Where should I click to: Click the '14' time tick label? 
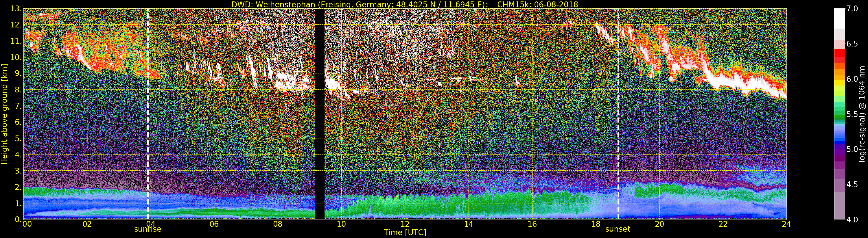tap(468, 224)
